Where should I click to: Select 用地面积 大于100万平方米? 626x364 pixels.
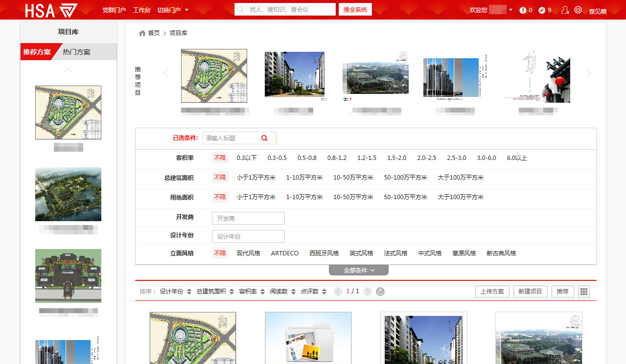461,197
